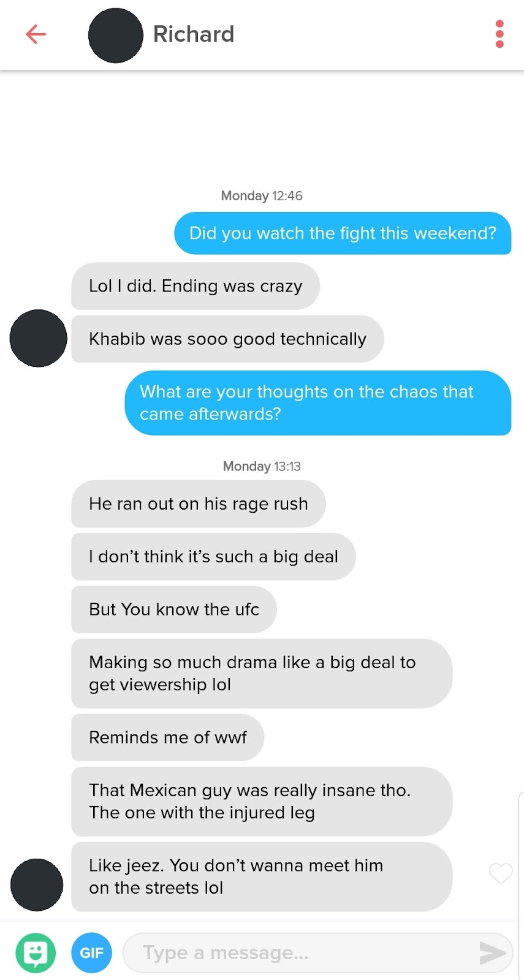Select 'Did you watch the fight' message
The height and width of the screenshot is (980, 524).
click(x=343, y=233)
